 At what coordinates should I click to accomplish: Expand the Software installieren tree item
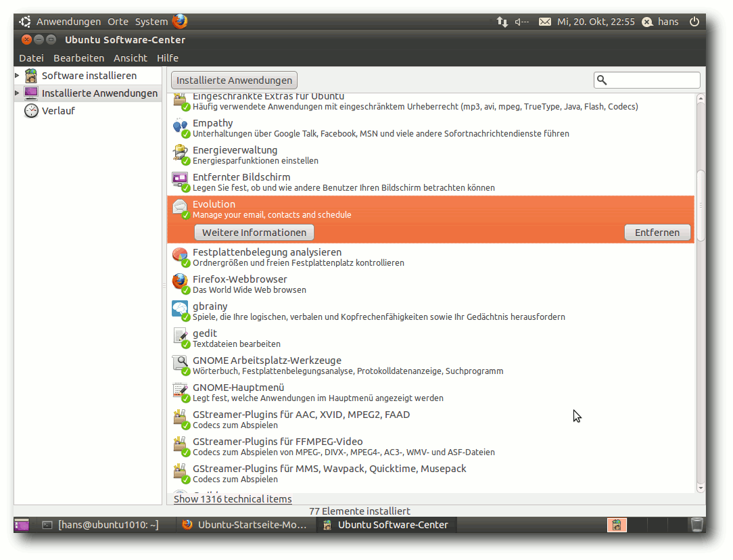coord(18,76)
